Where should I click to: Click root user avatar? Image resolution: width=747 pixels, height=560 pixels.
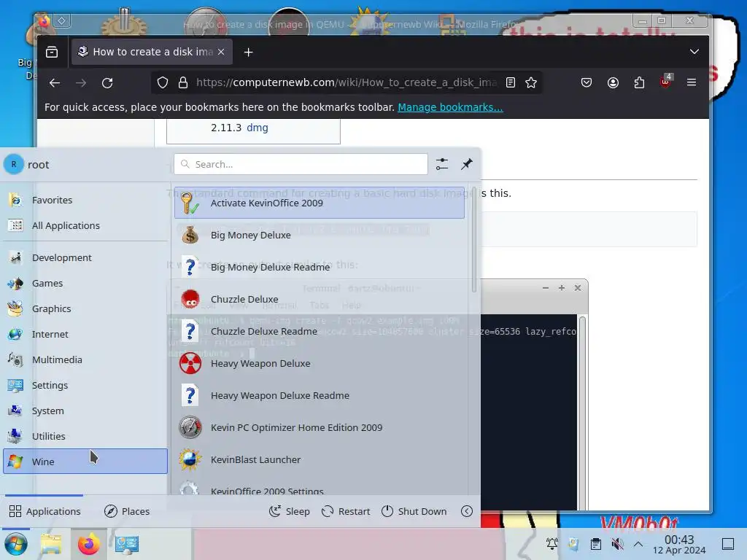point(14,164)
